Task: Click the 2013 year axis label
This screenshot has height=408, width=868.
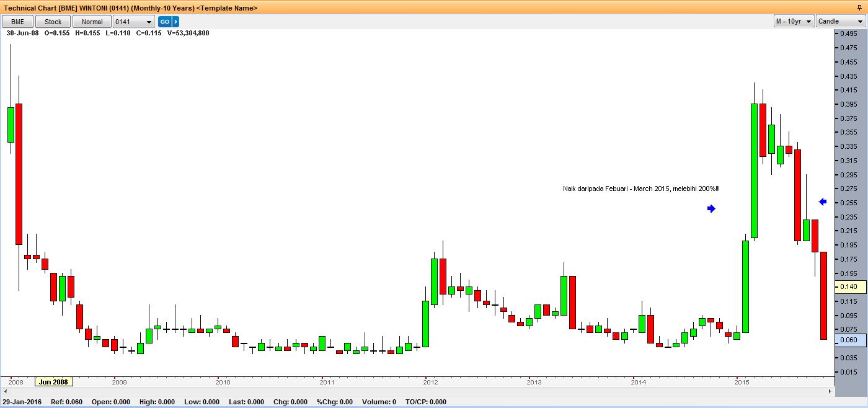Action: [x=534, y=382]
